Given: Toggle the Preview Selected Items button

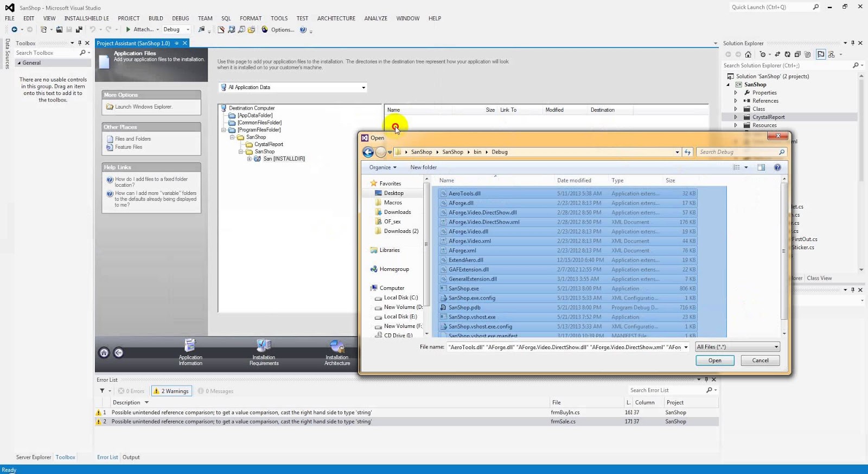Looking at the screenshot, I should click(821, 54).
